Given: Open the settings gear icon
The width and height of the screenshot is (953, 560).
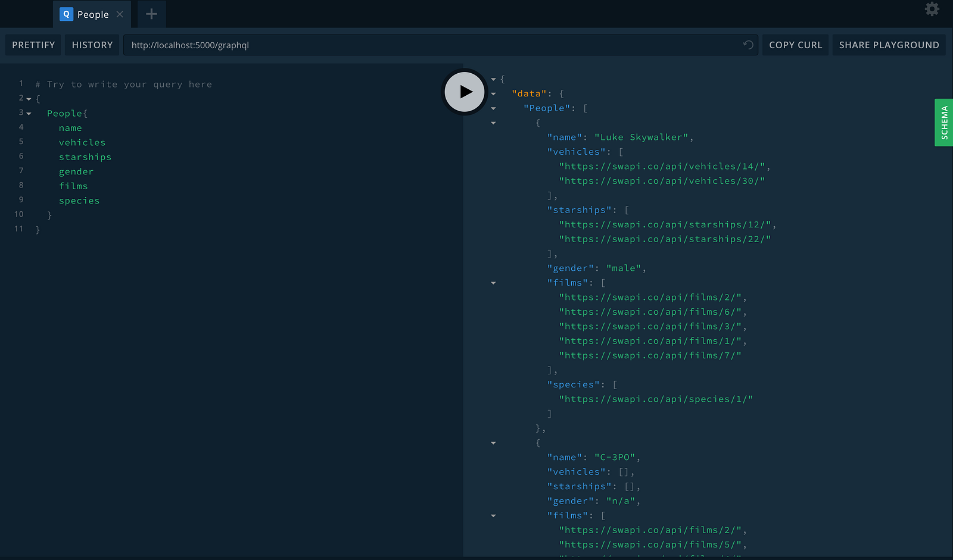Looking at the screenshot, I should pos(932,9).
